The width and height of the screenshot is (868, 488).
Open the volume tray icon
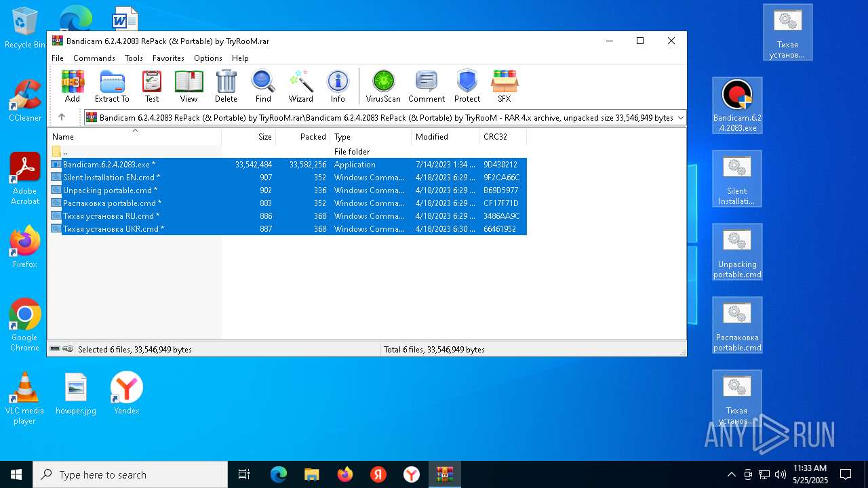pyautogui.click(x=781, y=474)
